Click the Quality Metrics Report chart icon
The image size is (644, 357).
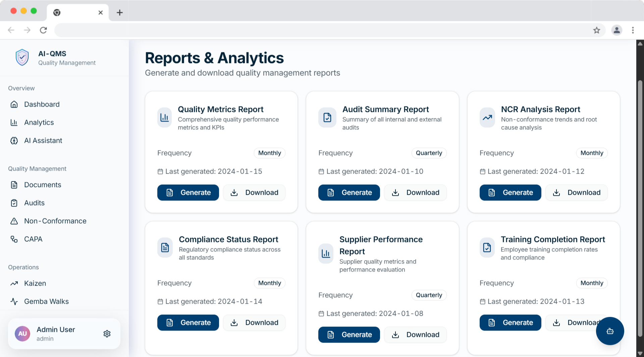(164, 117)
